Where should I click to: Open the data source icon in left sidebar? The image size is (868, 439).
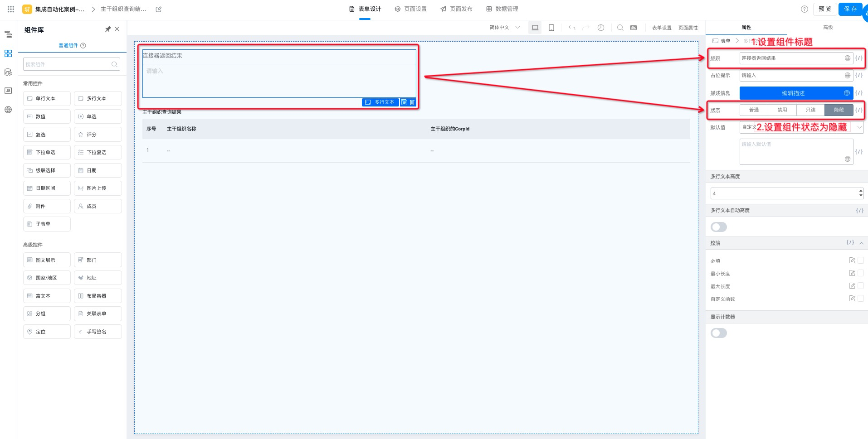[x=8, y=72]
